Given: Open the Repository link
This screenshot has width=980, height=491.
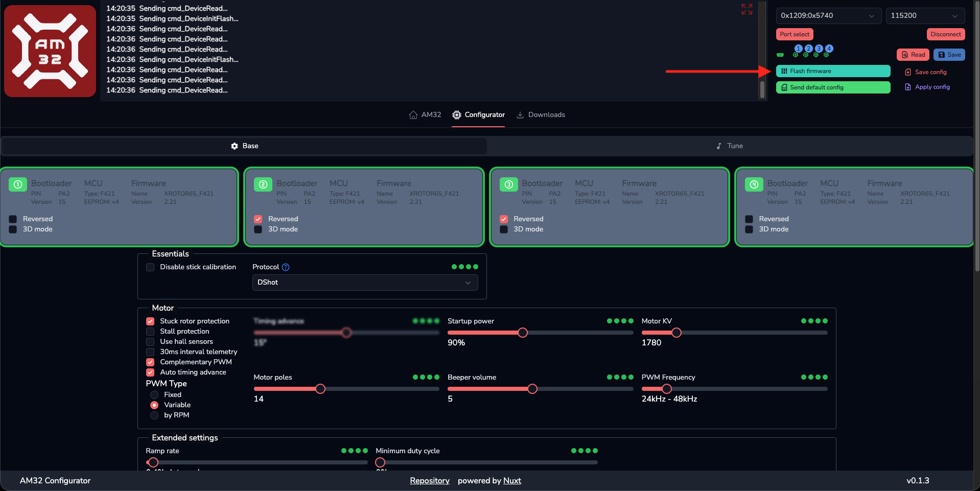Looking at the screenshot, I should click(x=430, y=481).
